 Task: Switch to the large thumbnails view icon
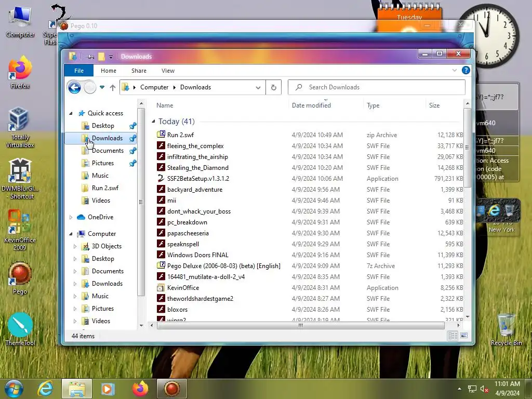pos(464,336)
